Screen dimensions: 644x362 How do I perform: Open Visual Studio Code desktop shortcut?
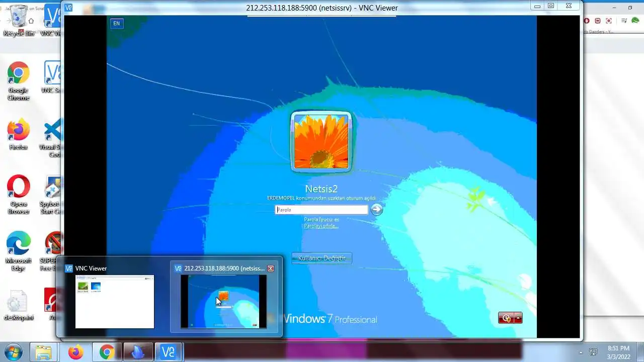coord(52,137)
